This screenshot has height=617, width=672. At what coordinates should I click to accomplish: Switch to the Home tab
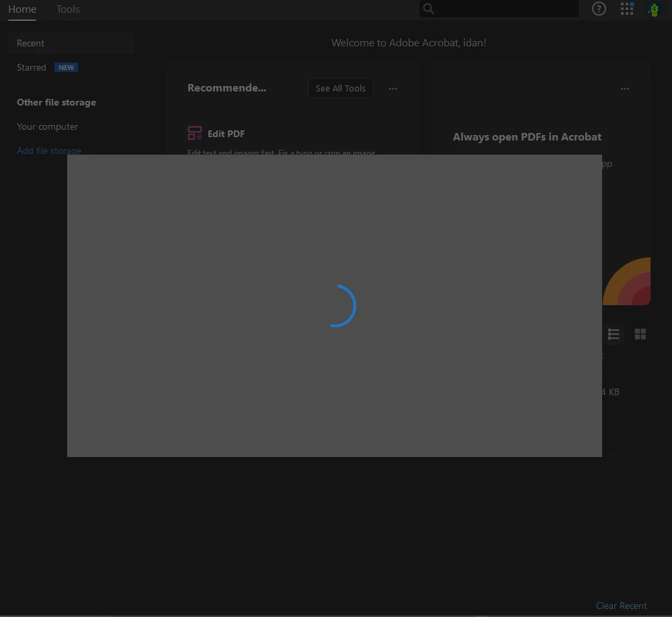click(x=22, y=9)
